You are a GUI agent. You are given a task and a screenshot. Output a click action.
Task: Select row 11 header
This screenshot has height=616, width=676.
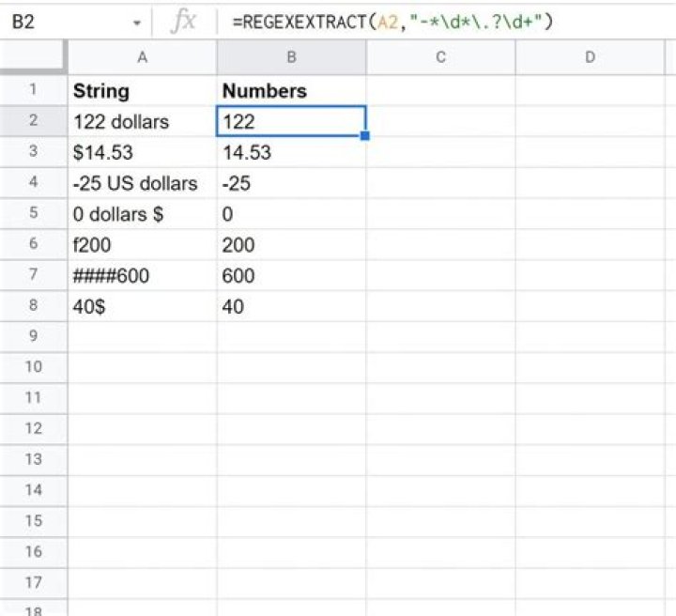pyautogui.click(x=33, y=398)
